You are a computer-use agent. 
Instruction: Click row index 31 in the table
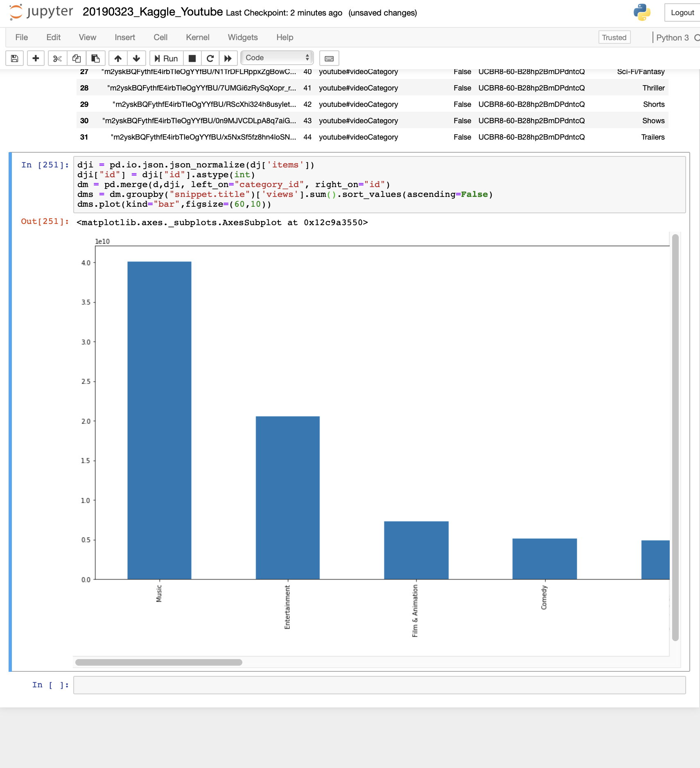tap(84, 137)
